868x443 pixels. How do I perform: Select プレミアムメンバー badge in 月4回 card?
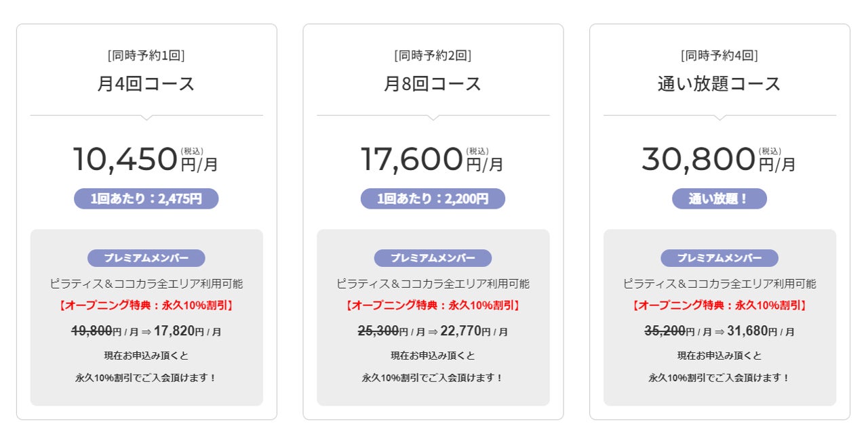pos(146,258)
